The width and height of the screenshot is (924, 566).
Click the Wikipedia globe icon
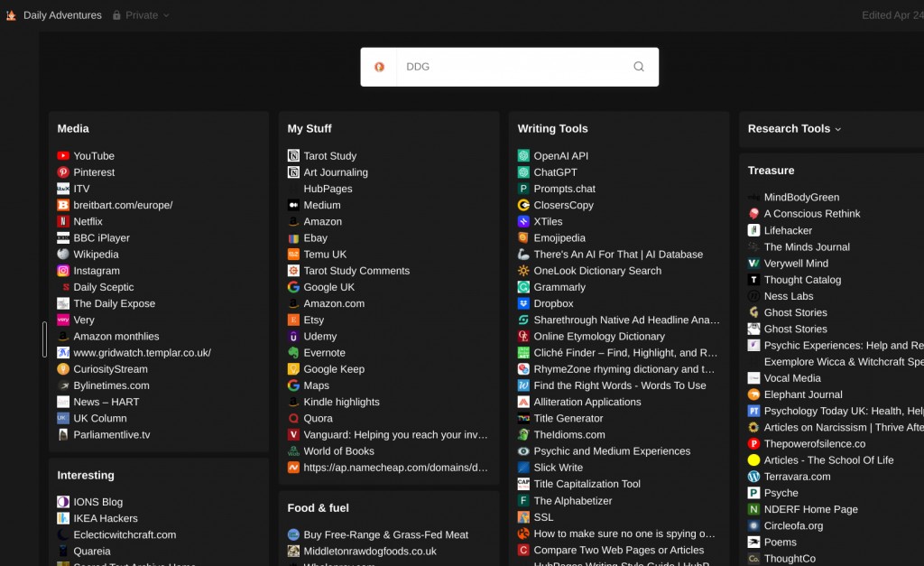point(63,254)
